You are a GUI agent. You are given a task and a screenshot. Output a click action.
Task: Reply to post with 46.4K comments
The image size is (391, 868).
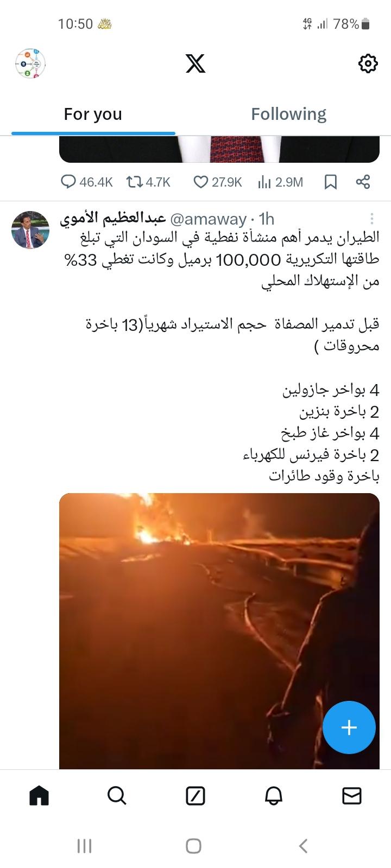coord(86,182)
